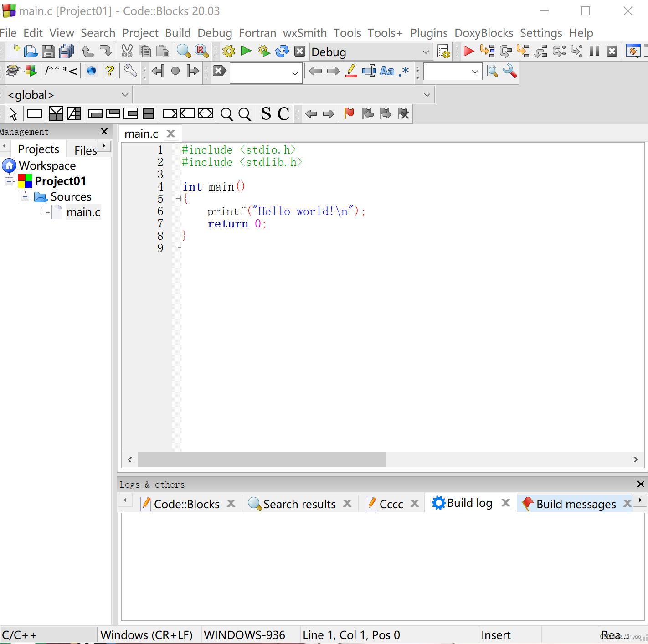Click the highlight pen icon
Screen dimensions: 648x644
[351, 71]
